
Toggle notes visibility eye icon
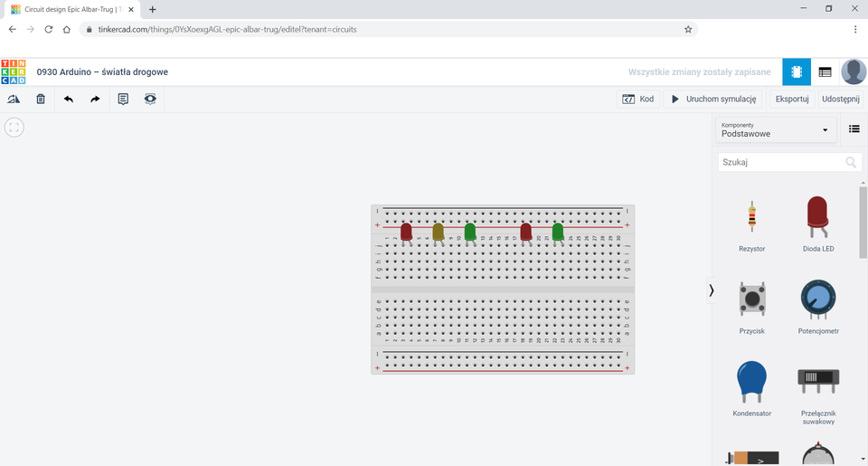pos(150,100)
